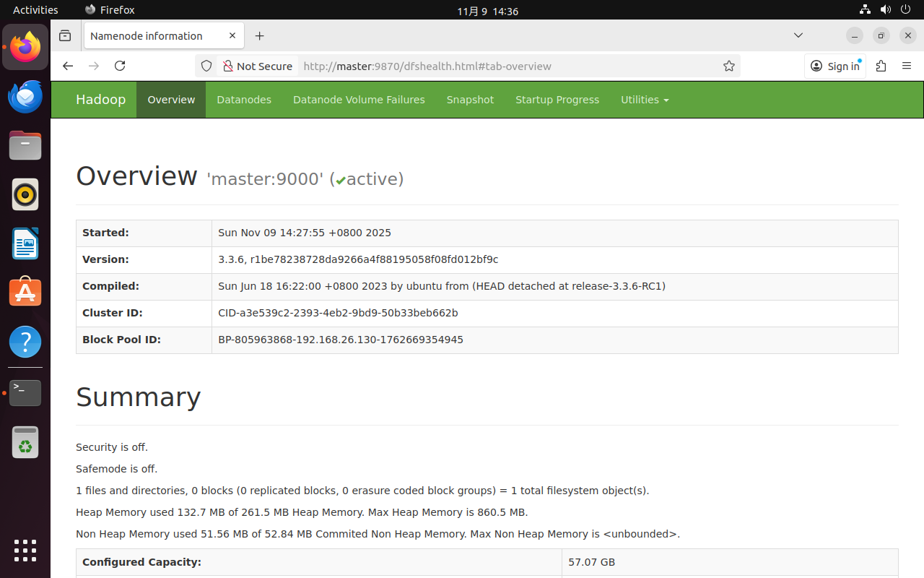Launch Thunderbird mail from dock
Viewport: 924px width, 578px height.
coord(25,96)
